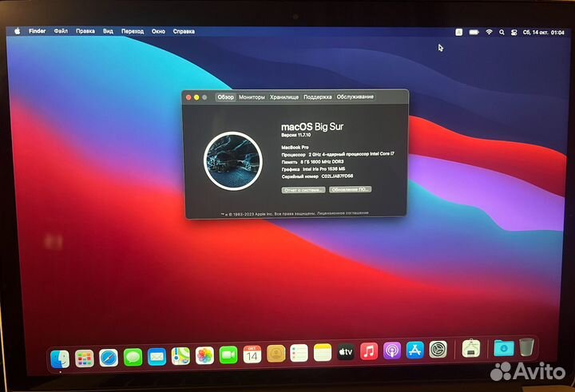Image resolution: width=575 pixels, height=392 pixels.
Task: Open Launchpad in the Dock
Action: pyautogui.click(x=85, y=358)
